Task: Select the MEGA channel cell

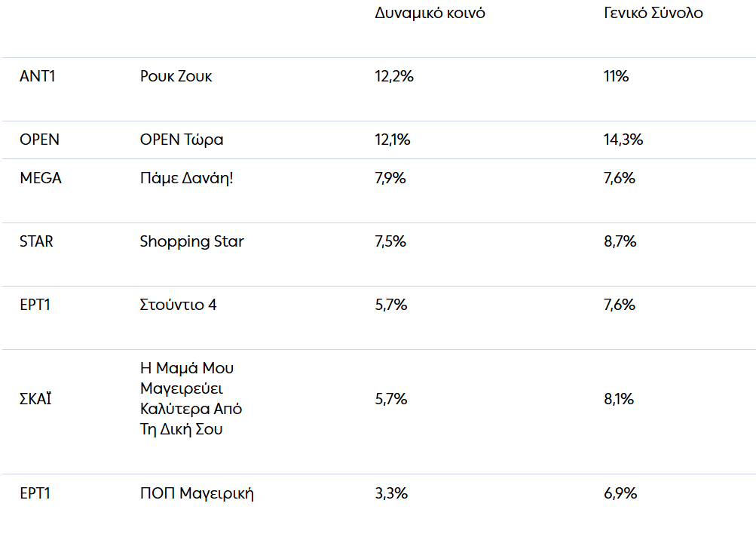Action: 41,178
